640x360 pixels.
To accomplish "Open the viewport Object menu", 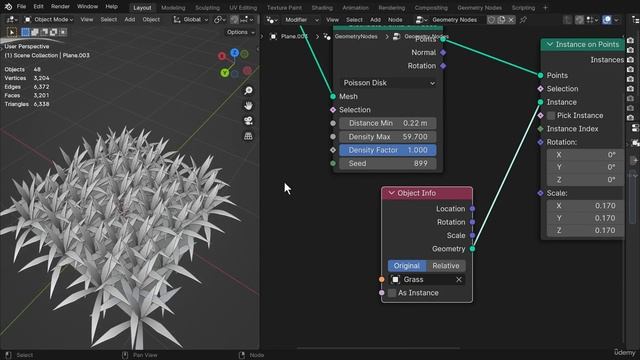I will pos(151,19).
